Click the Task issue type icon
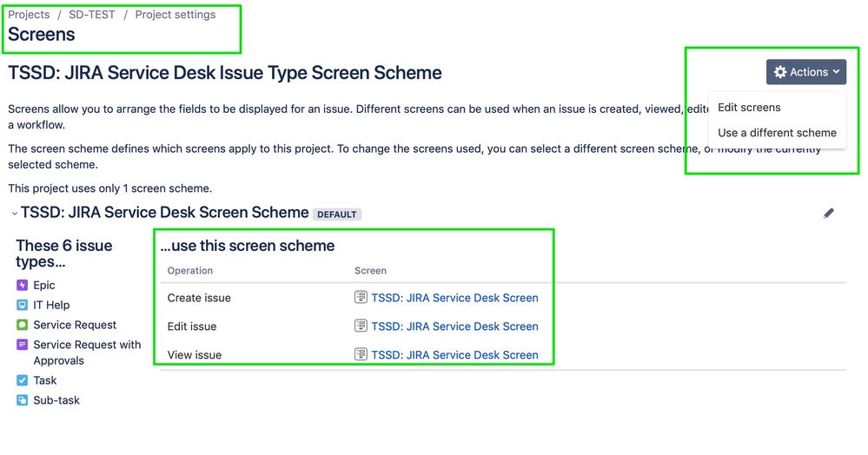 [x=22, y=380]
